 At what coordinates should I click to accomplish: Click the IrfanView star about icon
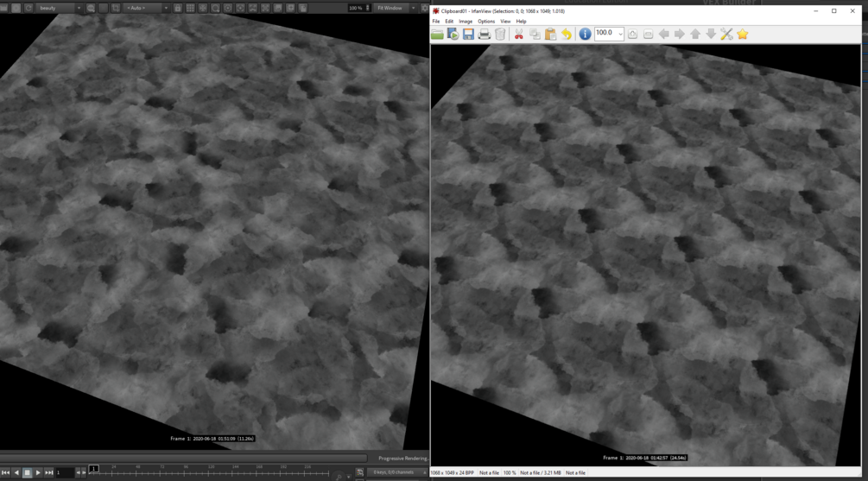pyautogui.click(x=743, y=35)
